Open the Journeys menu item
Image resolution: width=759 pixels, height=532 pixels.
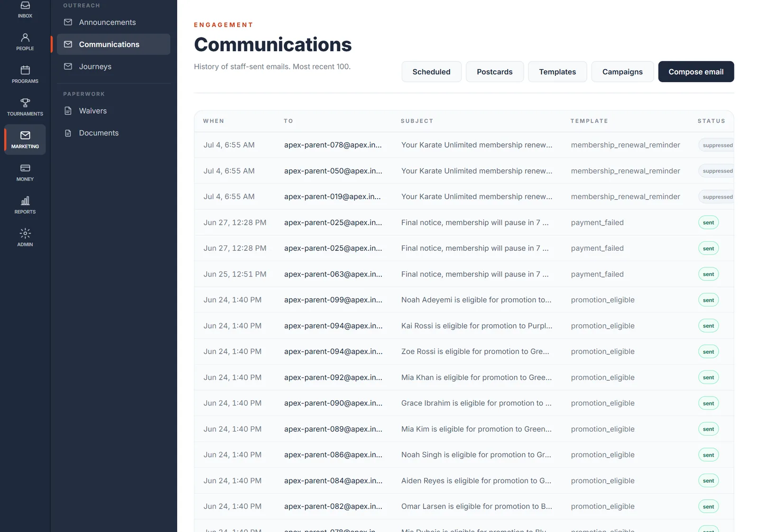point(113,66)
